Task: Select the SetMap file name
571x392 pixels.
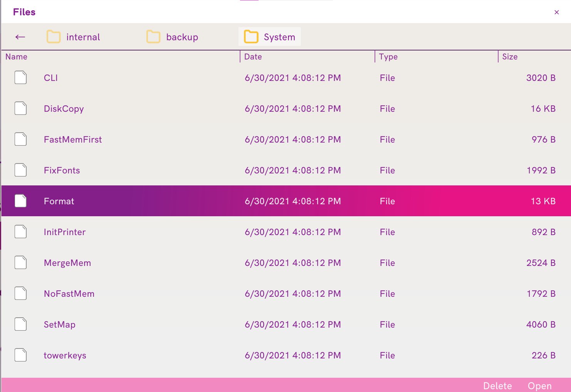Action: pyautogui.click(x=60, y=325)
